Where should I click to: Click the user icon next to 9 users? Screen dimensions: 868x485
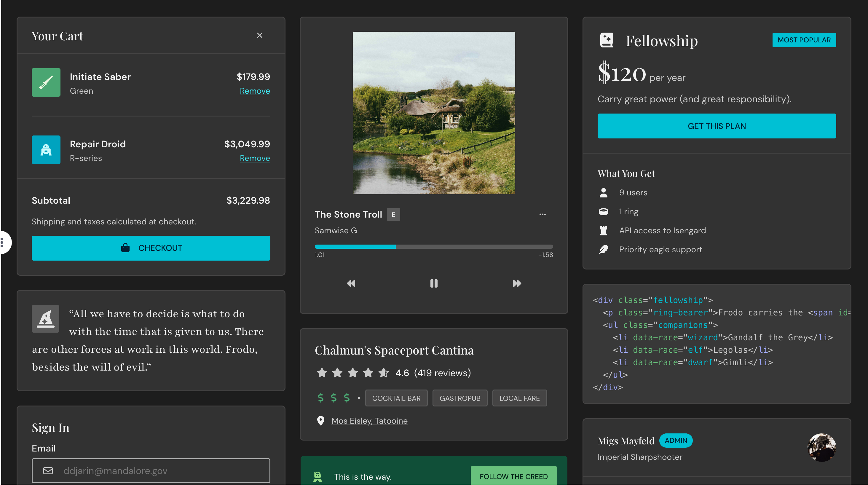[604, 193]
